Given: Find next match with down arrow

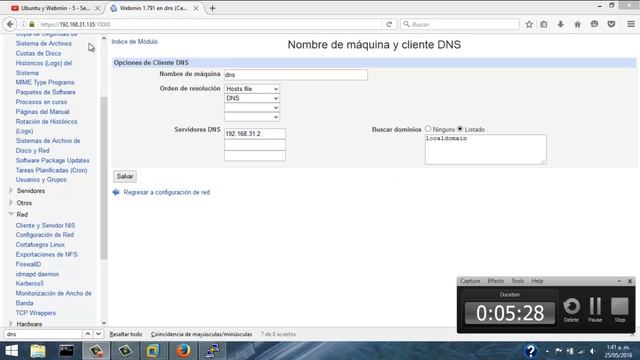Looking at the screenshot, I should pyautogui.click(x=98, y=334).
